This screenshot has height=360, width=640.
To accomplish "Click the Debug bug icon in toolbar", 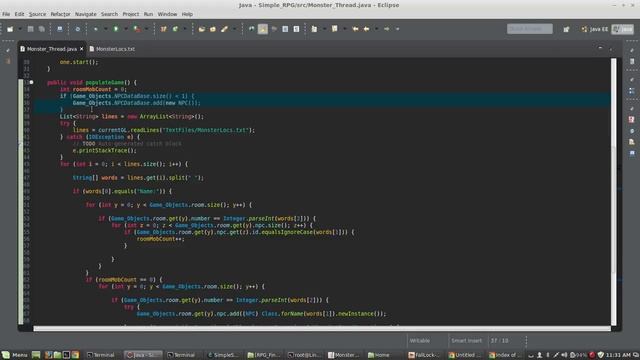I will click(x=96, y=29).
